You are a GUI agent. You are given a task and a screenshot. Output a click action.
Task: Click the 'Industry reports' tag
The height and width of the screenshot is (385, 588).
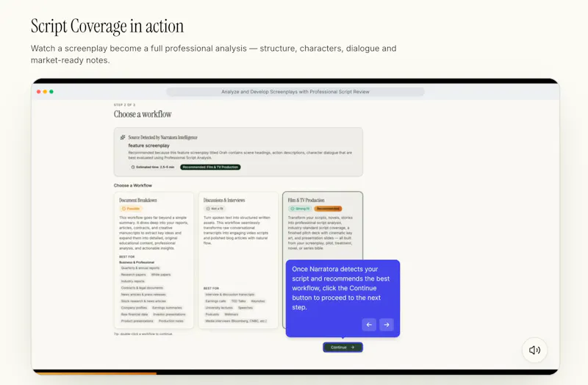point(133,281)
